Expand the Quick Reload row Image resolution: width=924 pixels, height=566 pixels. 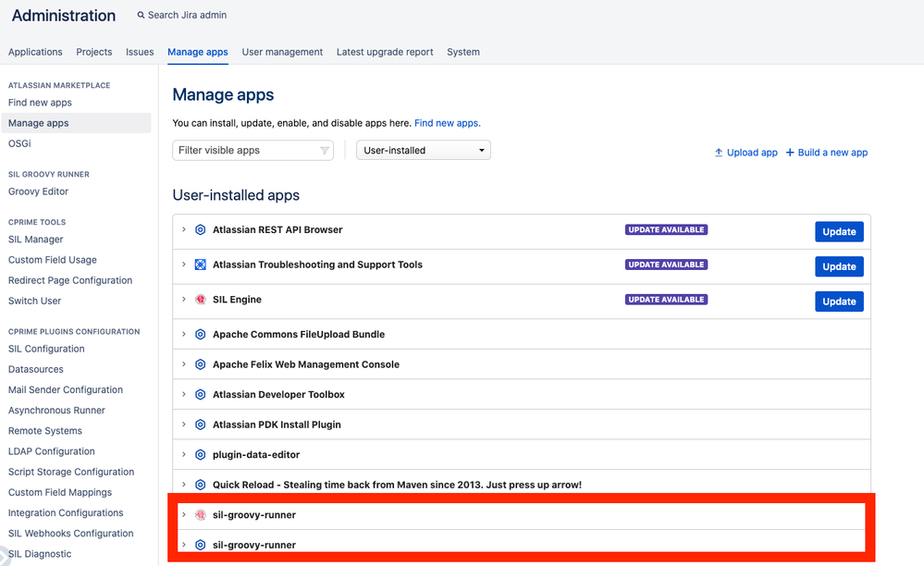point(184,485)
